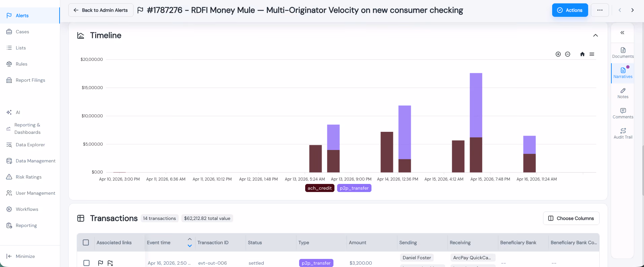
Task: Click Choose Columns button
Action: pos(571,218)
